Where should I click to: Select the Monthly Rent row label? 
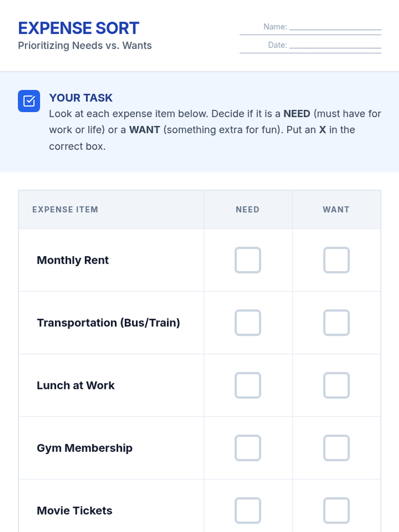[x=72, y=260]
